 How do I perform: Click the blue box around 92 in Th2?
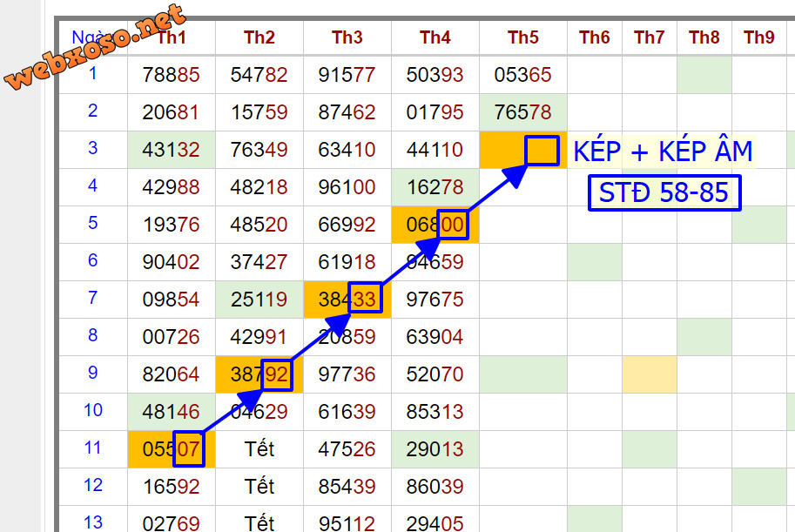[276, 374]
